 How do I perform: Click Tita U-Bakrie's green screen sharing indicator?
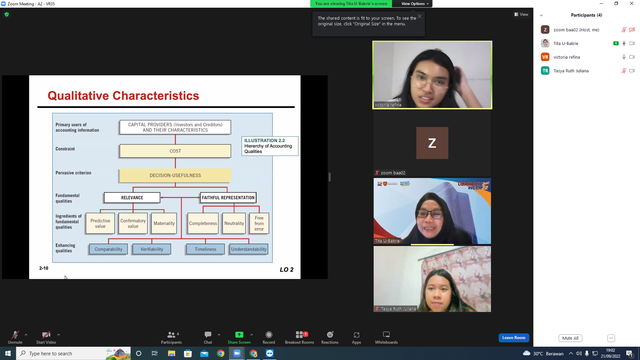click(616, 43)
